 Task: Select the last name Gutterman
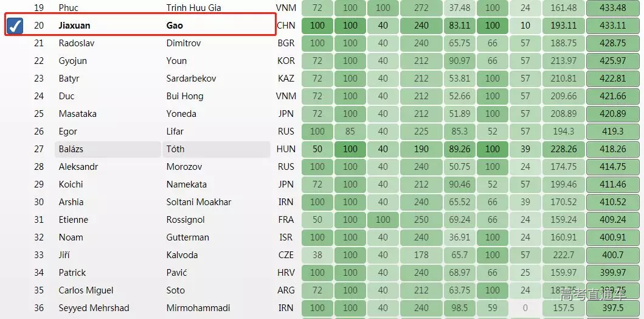[x=188, y=237]
